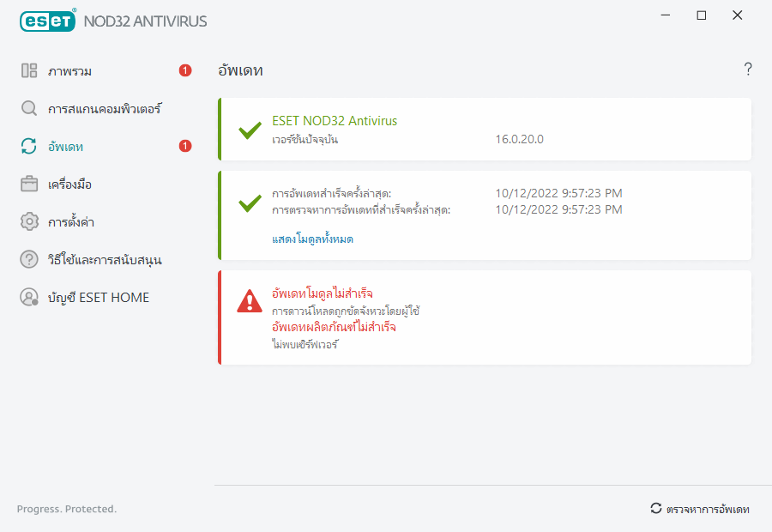This screenshot has width=772, height=532.
Task: Click the help question mark at top right
Action: click(747, 70)
